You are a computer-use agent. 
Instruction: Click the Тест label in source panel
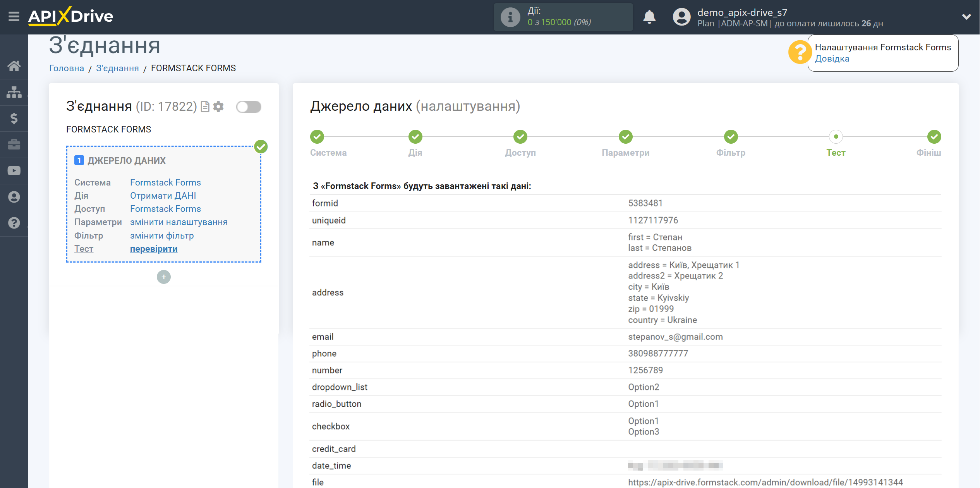point(84,249)
